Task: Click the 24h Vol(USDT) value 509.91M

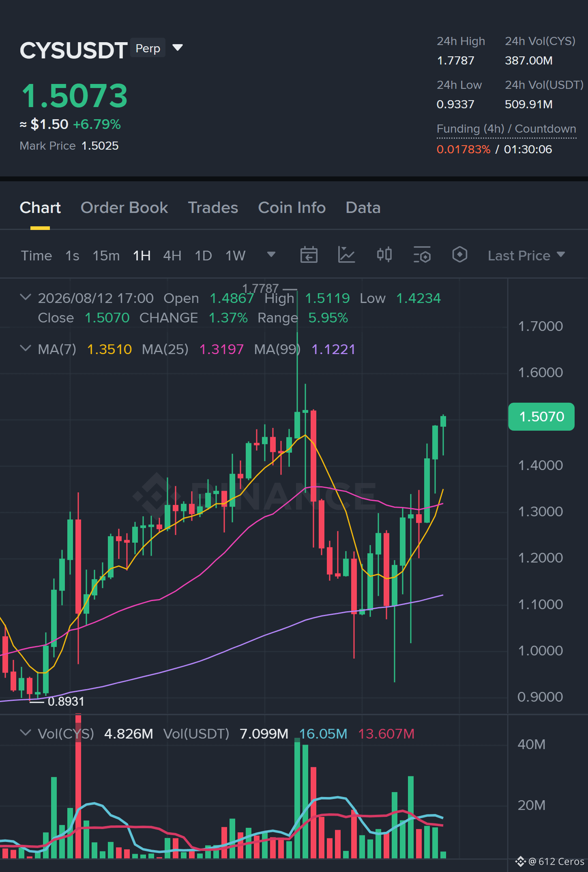Action: pos(529,104)
